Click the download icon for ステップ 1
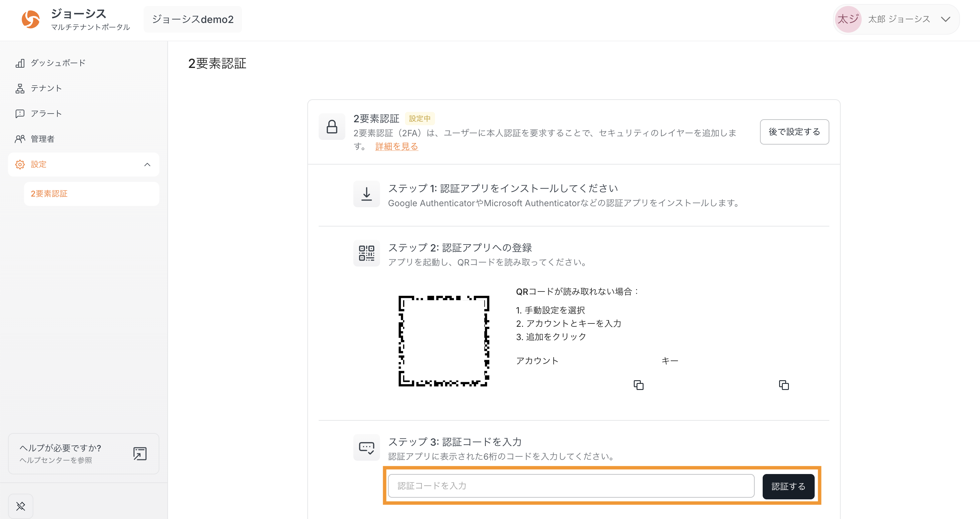Viewport: 980px width, 519px height. 366,194
